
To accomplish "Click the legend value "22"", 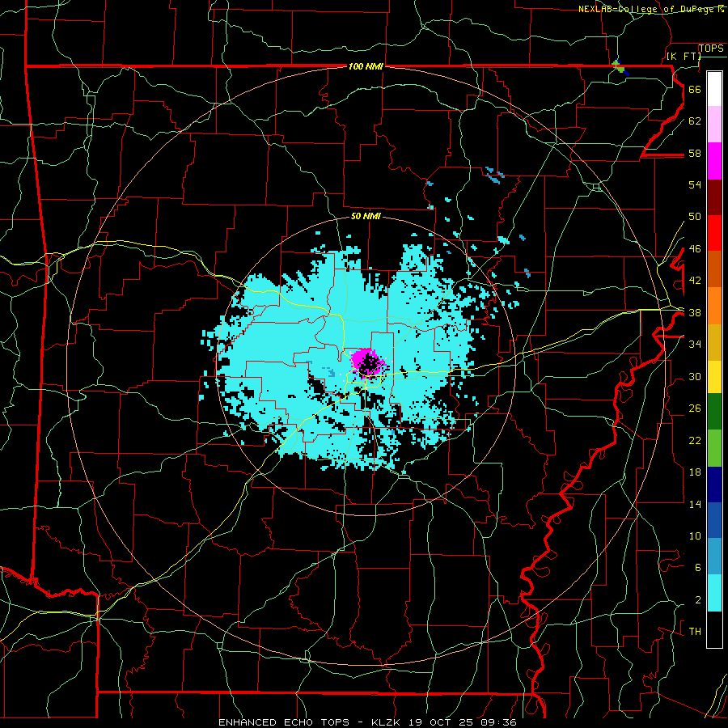I will pos(695,440).
